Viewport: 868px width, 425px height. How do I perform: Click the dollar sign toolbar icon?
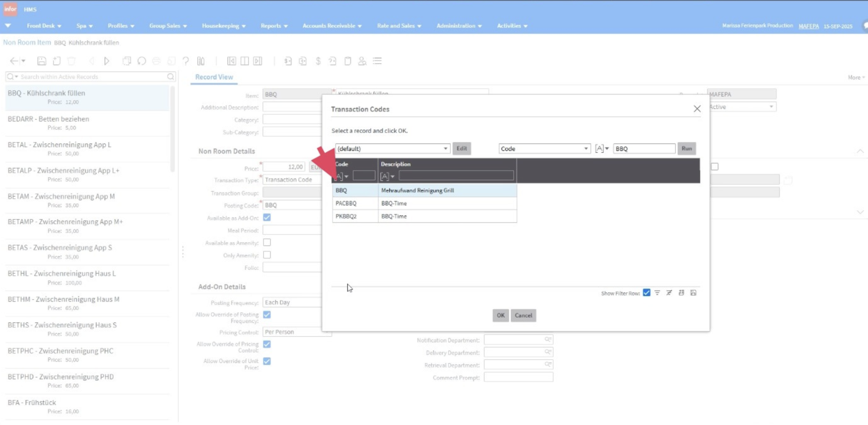[318, 61]
